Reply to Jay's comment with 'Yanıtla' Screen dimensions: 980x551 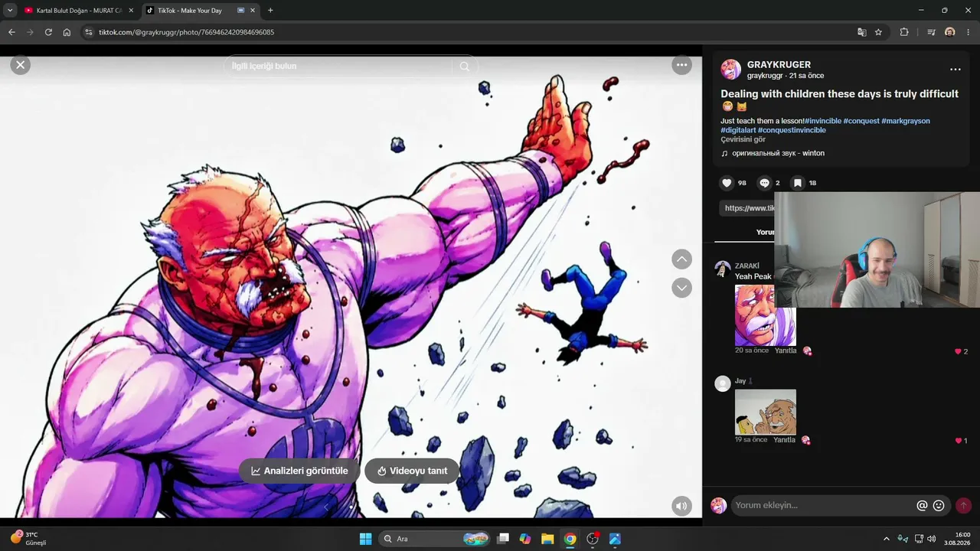[x=784, y=440]
